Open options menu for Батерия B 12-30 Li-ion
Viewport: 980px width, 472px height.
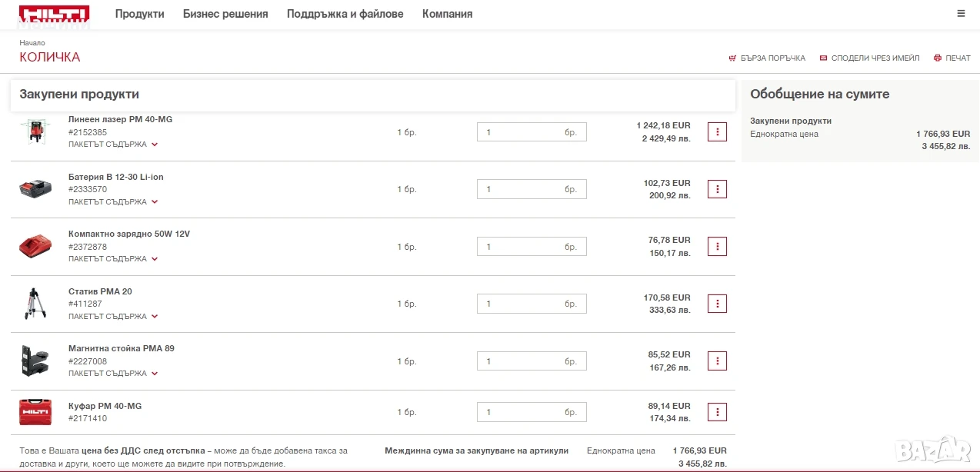717,189
